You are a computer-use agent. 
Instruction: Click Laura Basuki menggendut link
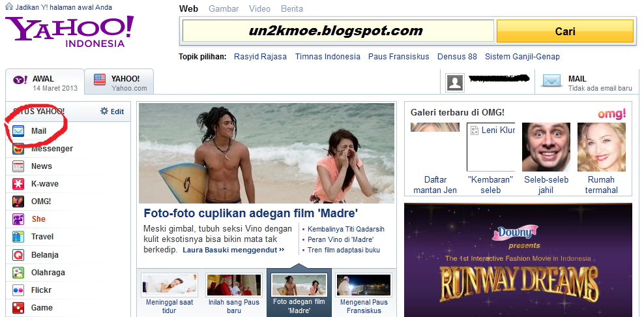click(233, 250)
